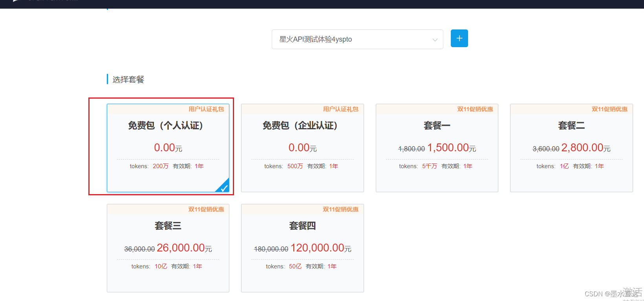Click the 2,800.00元 discounted price
Image resolution: width=644 pixels, height=301 pixels.
click(586, 148)
